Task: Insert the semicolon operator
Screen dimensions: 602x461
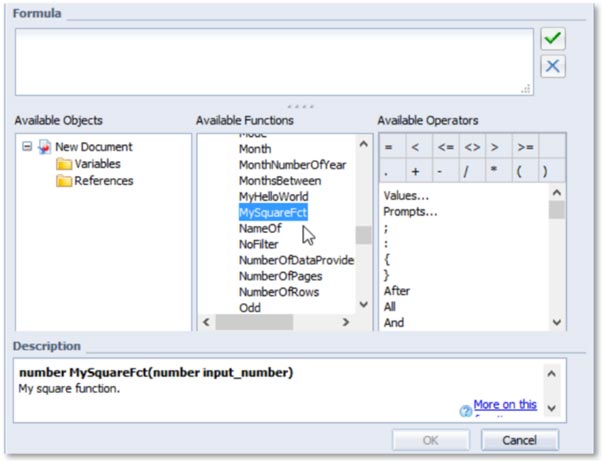Action: pos(386,228)
